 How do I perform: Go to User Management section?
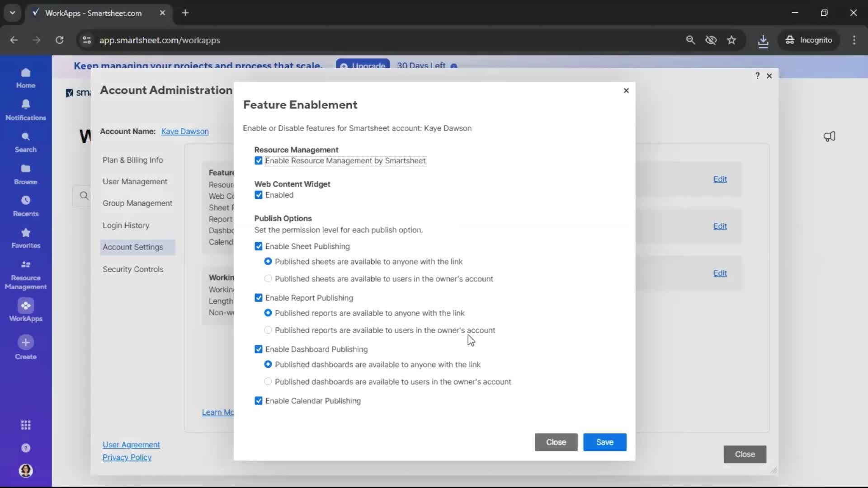[x=135, y=182]
